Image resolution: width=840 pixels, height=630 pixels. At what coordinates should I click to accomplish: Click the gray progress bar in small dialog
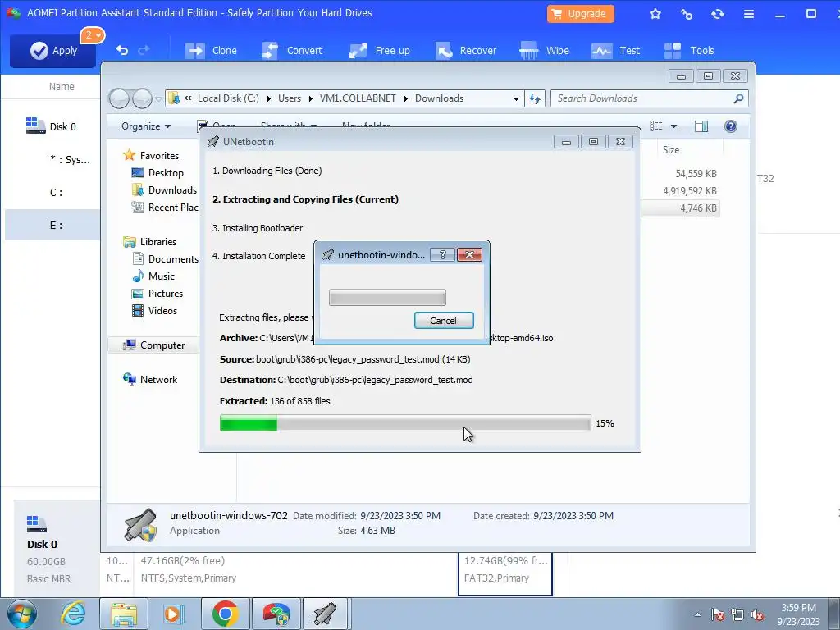pyautogui.click(x=387, y=297)
